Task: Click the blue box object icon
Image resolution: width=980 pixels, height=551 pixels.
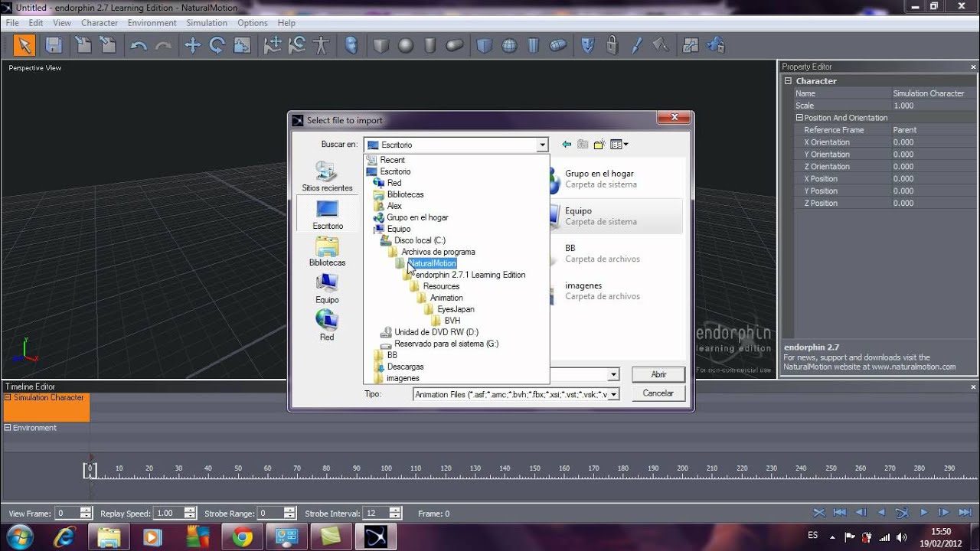Action: click(x=484, y=46)
